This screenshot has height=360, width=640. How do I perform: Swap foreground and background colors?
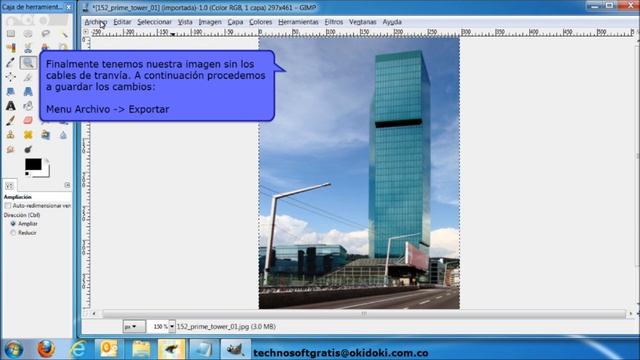click(47, 160)
